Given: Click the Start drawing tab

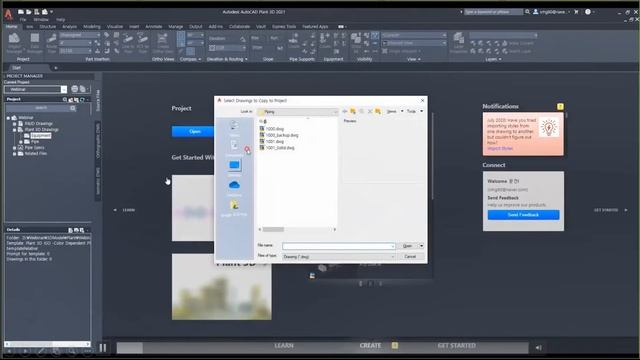Looking at the screenshot, I should [16, 68].
